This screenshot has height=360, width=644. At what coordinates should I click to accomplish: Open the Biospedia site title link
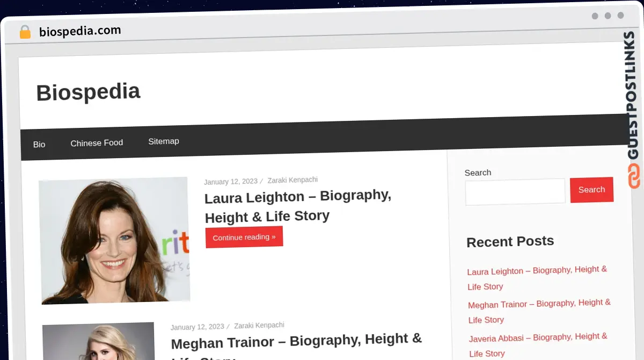tap(88, 92)
